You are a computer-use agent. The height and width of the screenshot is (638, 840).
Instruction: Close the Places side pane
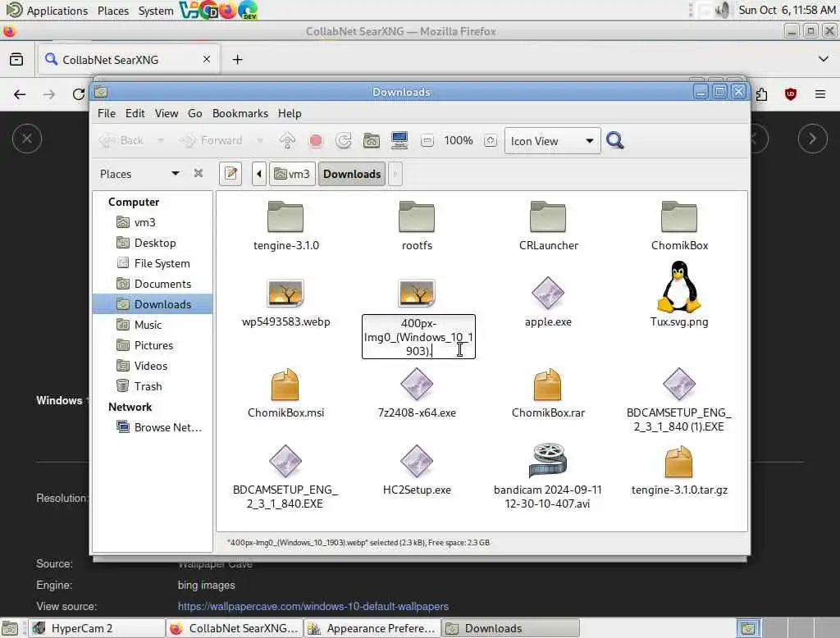click(x=199, y=173)
